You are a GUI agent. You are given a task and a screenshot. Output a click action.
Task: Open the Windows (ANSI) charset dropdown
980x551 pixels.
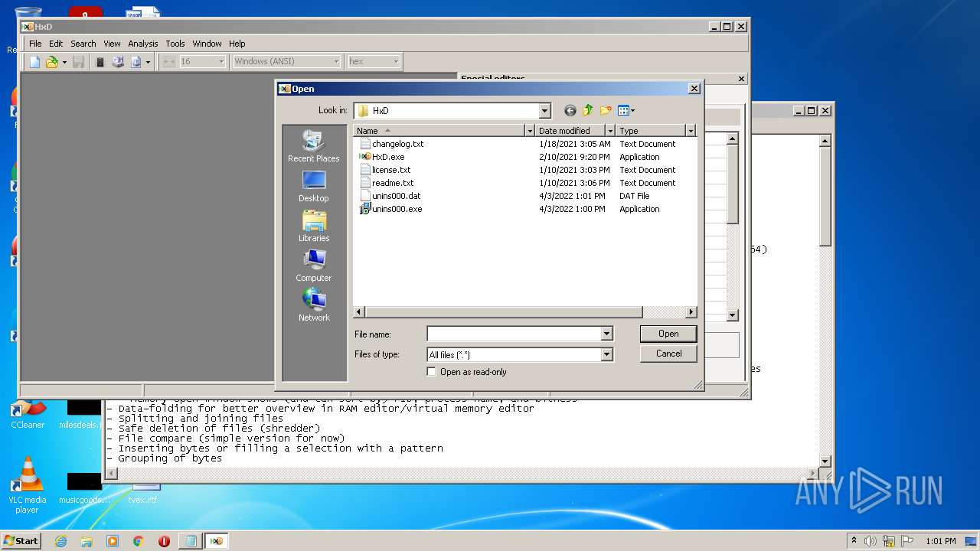pos(336,61)
